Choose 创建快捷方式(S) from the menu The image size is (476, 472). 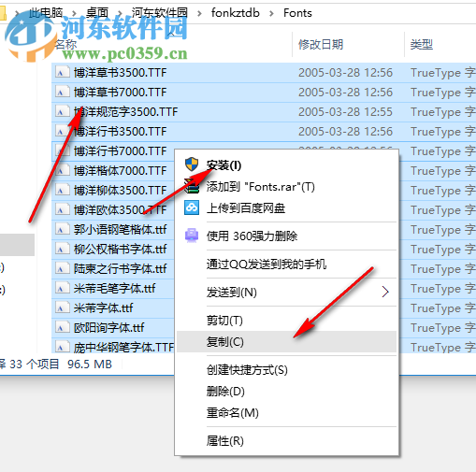[247, 370]
